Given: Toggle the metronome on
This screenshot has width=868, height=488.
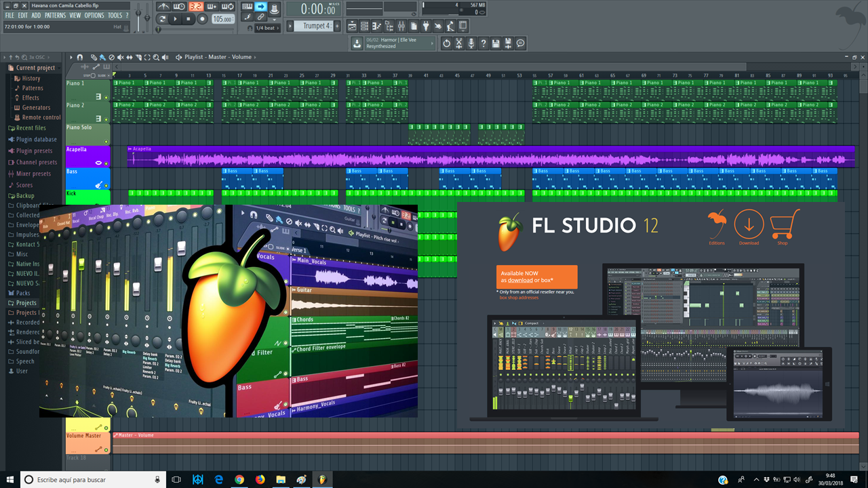Looking at the screenshot, I should click(x=163, y=7).
